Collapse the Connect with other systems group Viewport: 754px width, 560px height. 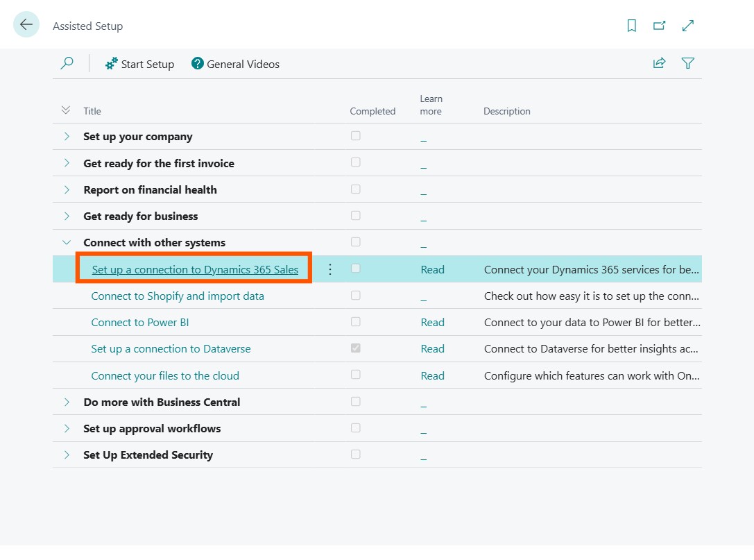[x=67, y=242]
